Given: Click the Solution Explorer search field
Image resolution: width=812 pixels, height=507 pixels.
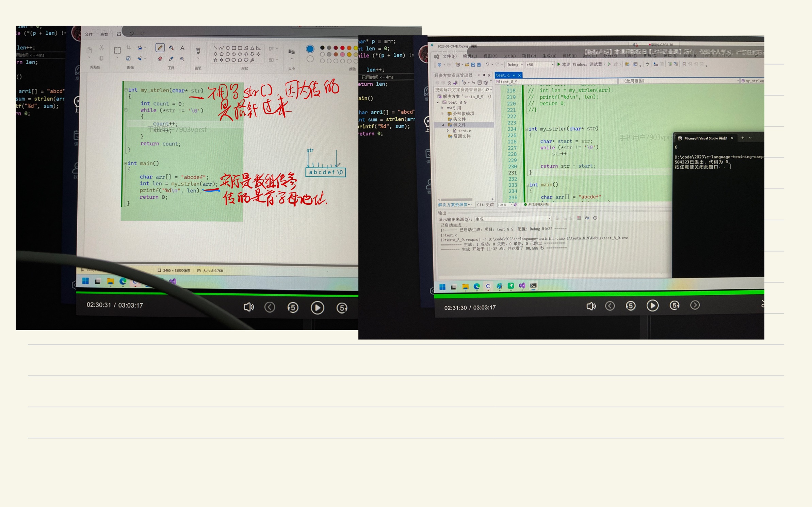Looking at the screenshot, I should 459,90.
